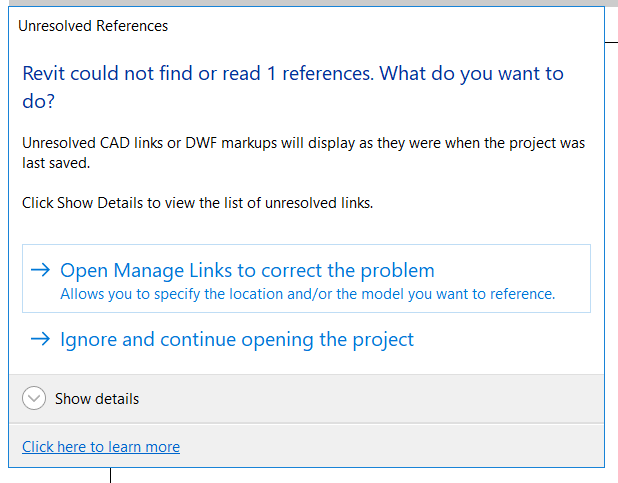Open Manage Links to correct the problem
The image size is (618, 483).
[x=247, y=270]
